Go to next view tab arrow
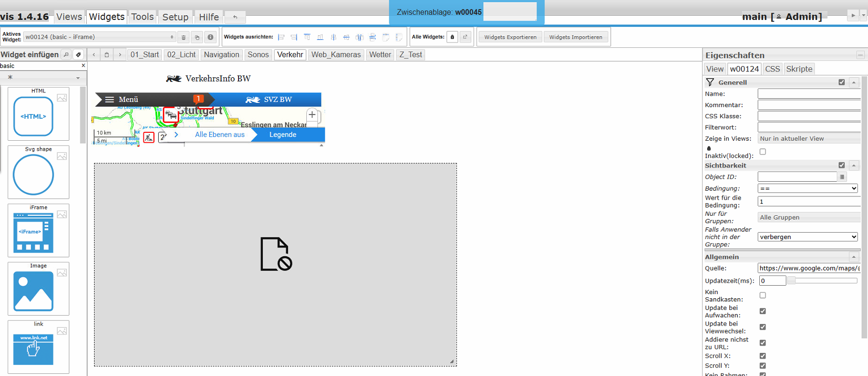This screenshot has height=376, width=868. click(x=120, y=55)
